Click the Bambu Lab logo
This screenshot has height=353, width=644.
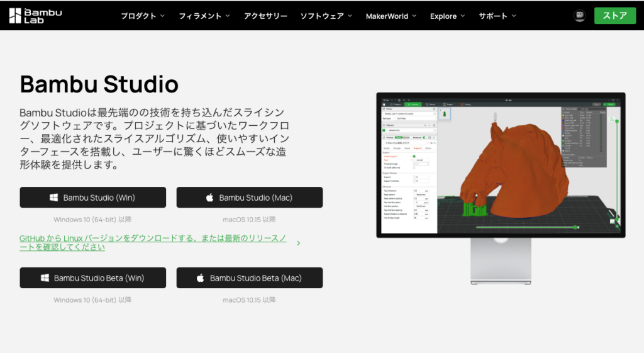click(35, 16)
